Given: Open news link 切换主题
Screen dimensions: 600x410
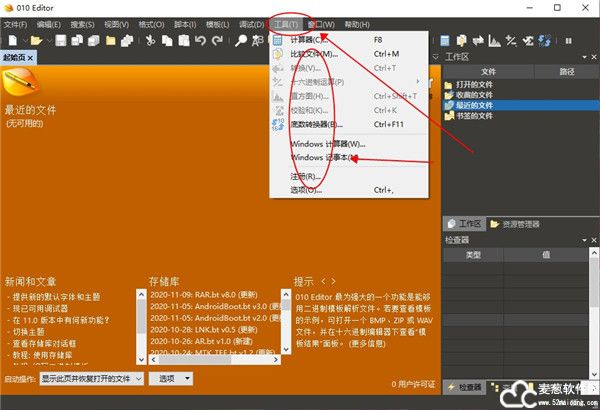Looking at the screenshot, I should pos(29,332).
